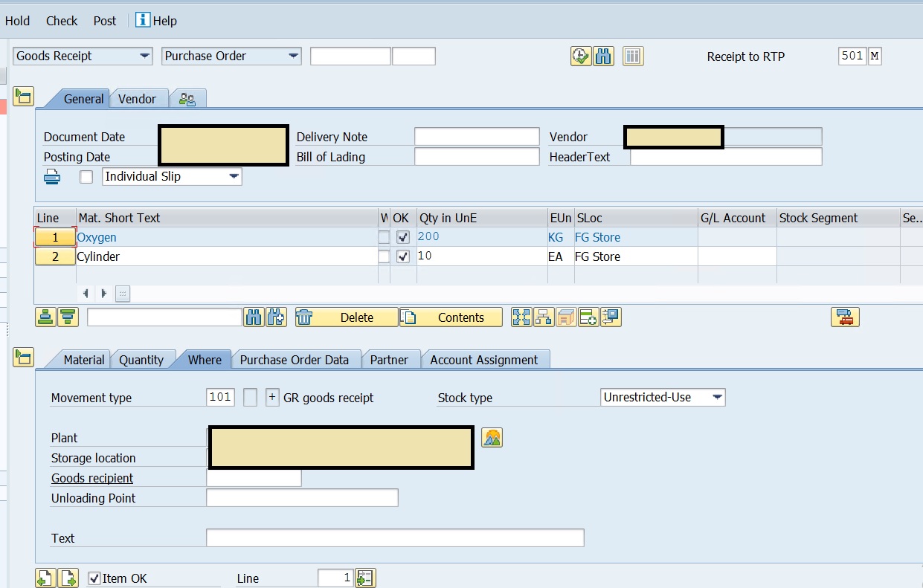Image resolution: width=923 pixels, height=588 pixels.
Task: Open the Purchase Order reference dropdown
Action: (x=231, y=56)
